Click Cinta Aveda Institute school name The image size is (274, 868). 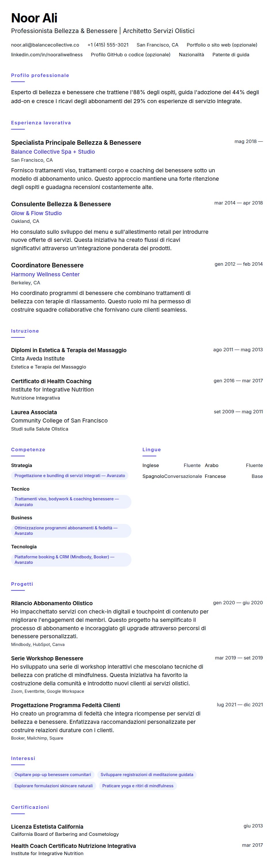coord(38,358)
